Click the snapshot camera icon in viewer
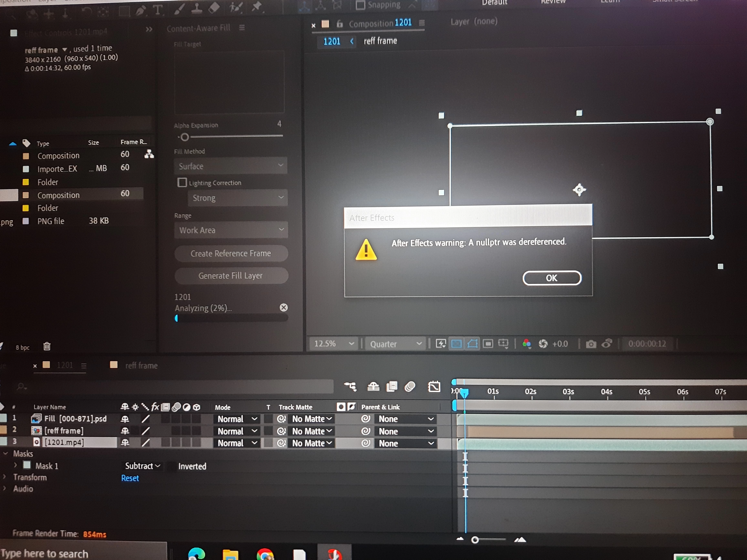747x560 pixels. pos(591,344)
